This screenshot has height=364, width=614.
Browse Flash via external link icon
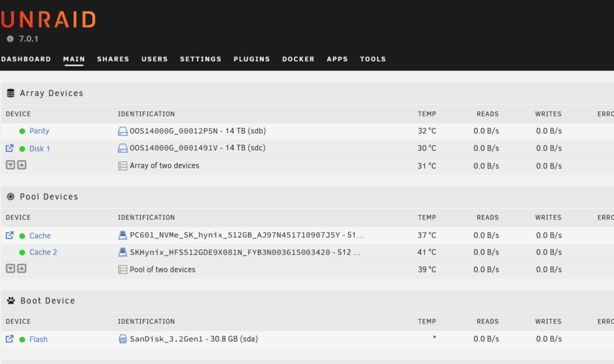tap(9, 339)
